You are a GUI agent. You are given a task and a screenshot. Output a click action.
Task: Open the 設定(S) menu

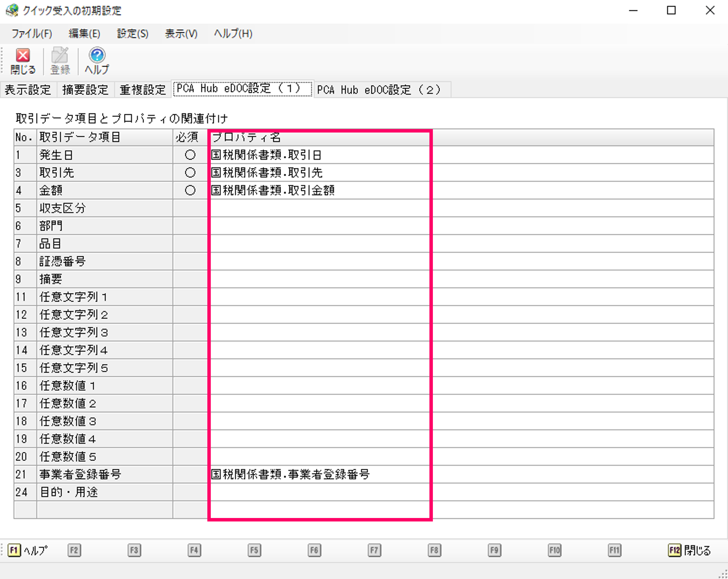(x=132, y=34)
